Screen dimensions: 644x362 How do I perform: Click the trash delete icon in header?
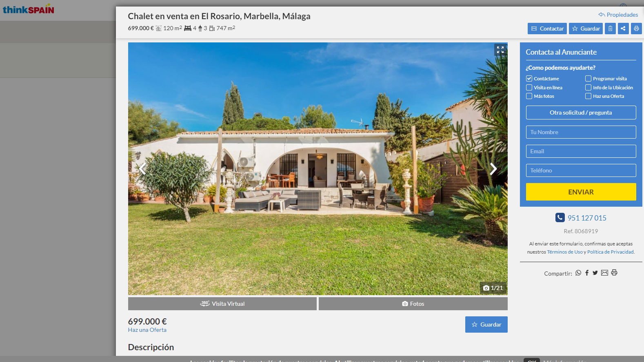click(x=610, y=29)
